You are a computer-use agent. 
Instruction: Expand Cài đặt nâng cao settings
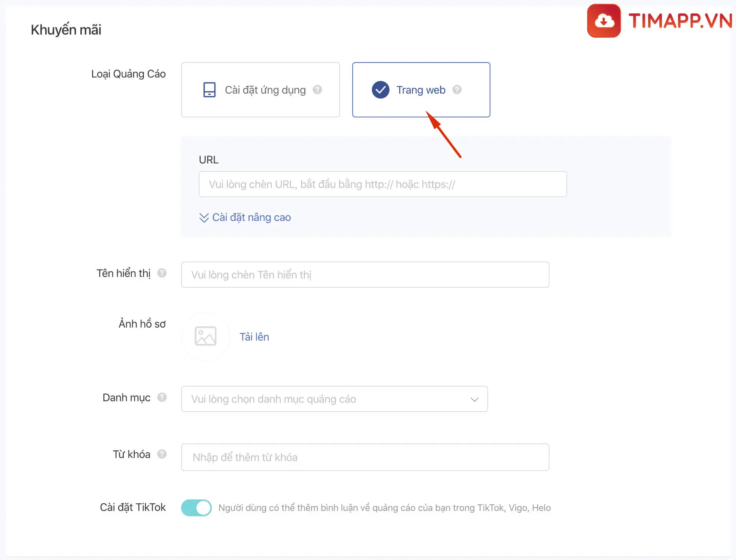pos(245,217)
